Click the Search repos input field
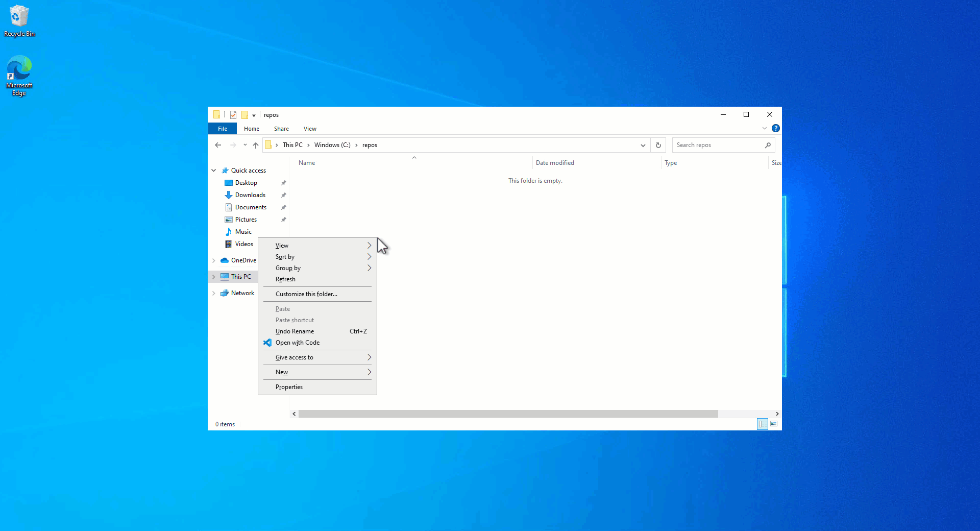 point(718,145)
